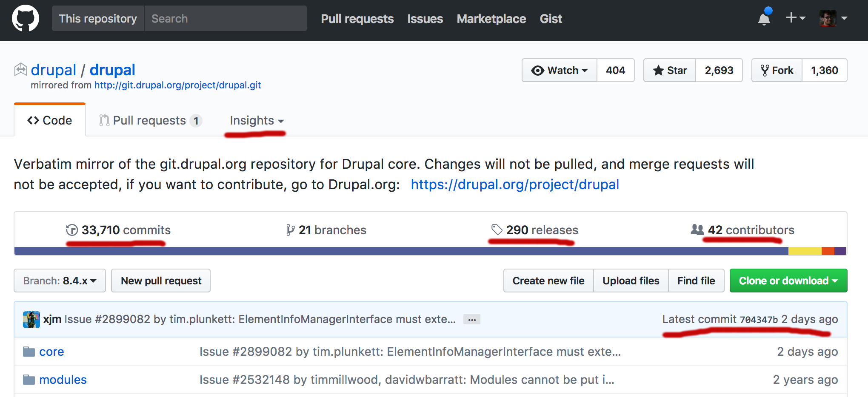Click Find file button
The height and width of the screenshot is (397, 868).
tap(696, 281)
